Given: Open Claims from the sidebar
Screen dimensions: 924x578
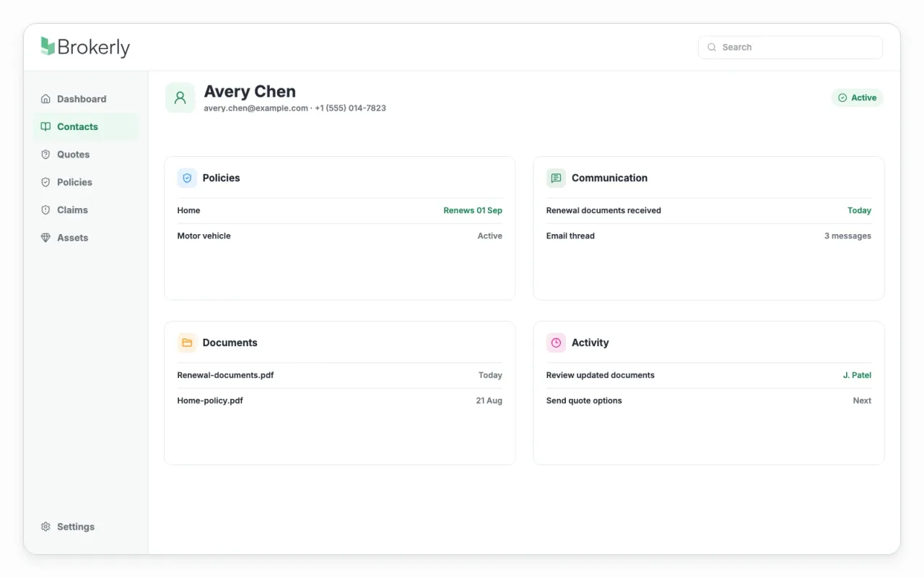Looking at the screenshot, I should pos(86,210).
